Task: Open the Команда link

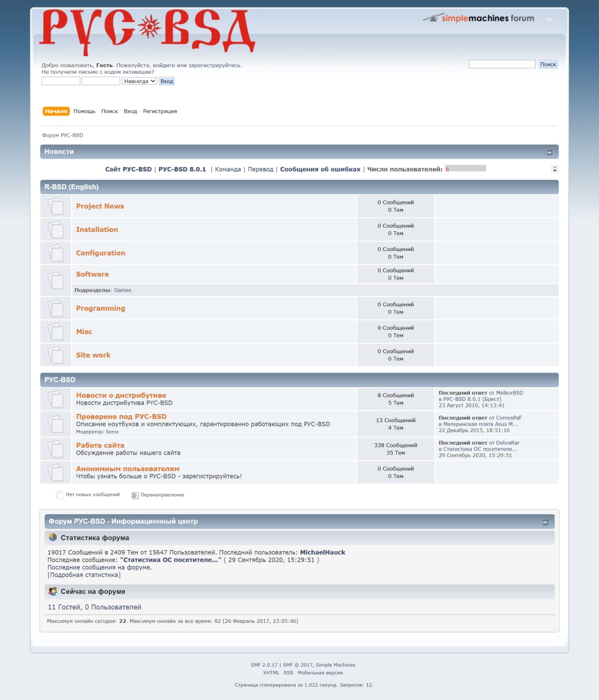Action: (228, 170)
